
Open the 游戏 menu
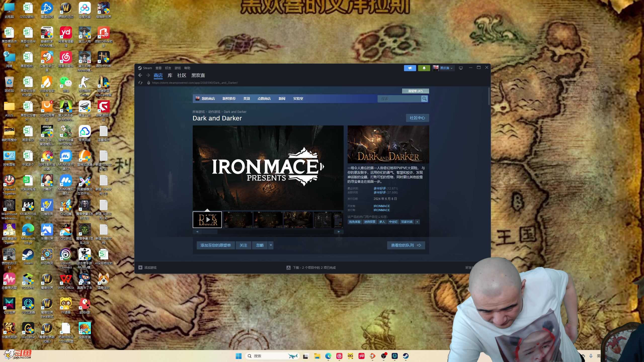click(x=178, y=68)
